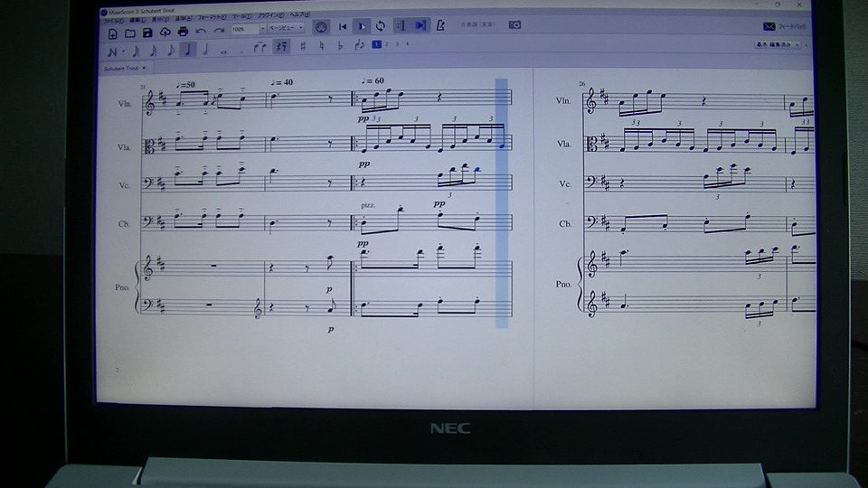Click the 100% zoom input field
The width and height of the screenshot is (868, 488).
(245, 29)
